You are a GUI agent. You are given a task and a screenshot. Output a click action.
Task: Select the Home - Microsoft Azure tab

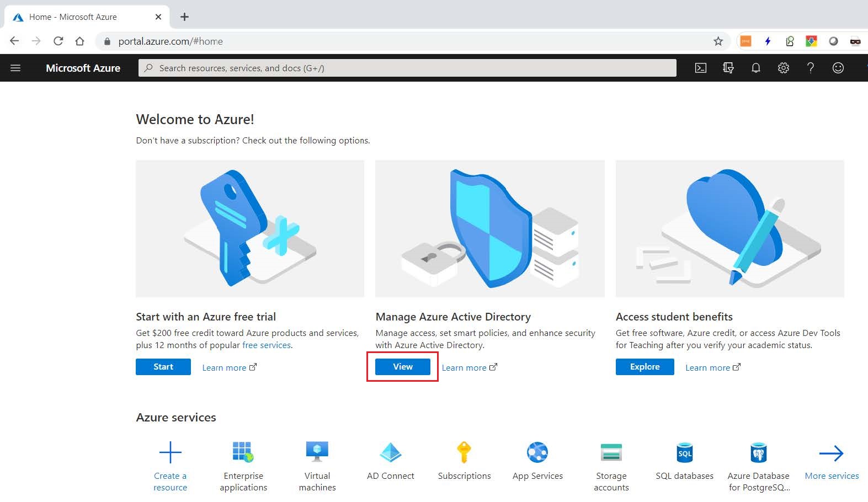pos(86,17)
